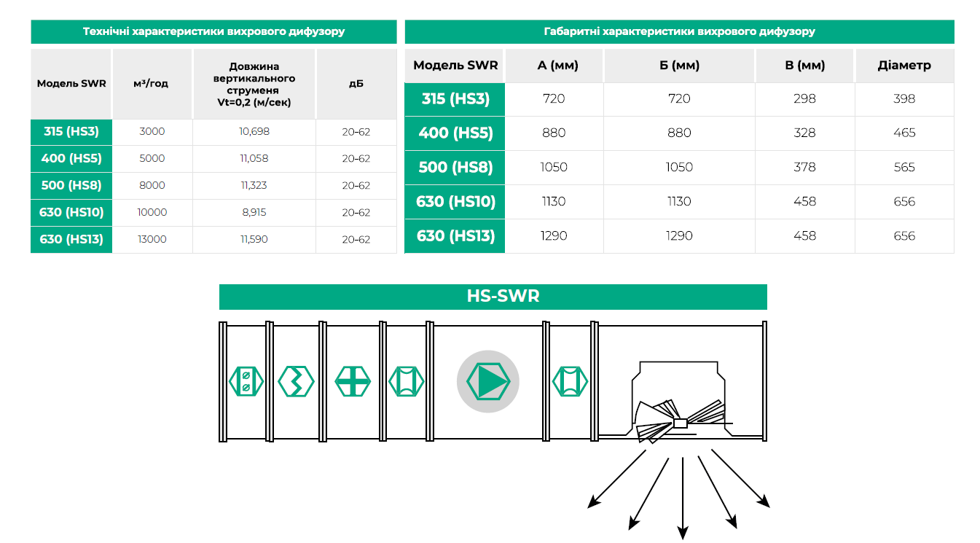Viewport: 980px width, 543px height.
Task: Click the 'Технічні характеристики вихрового дифузору' header
Action: pyautogui.click(x=213, y=32)
